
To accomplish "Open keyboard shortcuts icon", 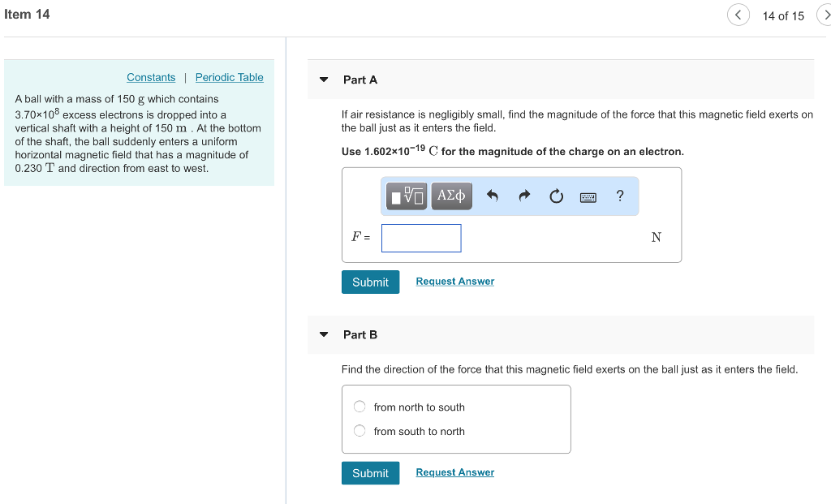I will click(588, 196).
